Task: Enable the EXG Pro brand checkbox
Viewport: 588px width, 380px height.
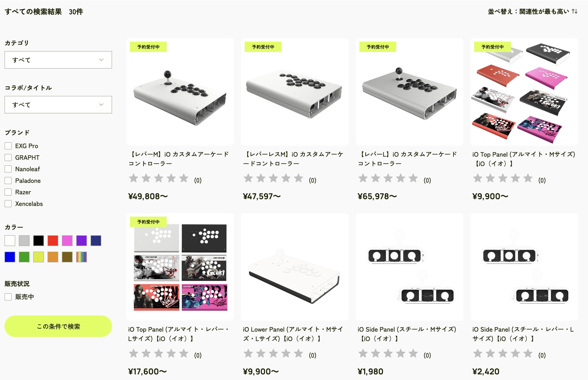Action: [x=8, y=146]
